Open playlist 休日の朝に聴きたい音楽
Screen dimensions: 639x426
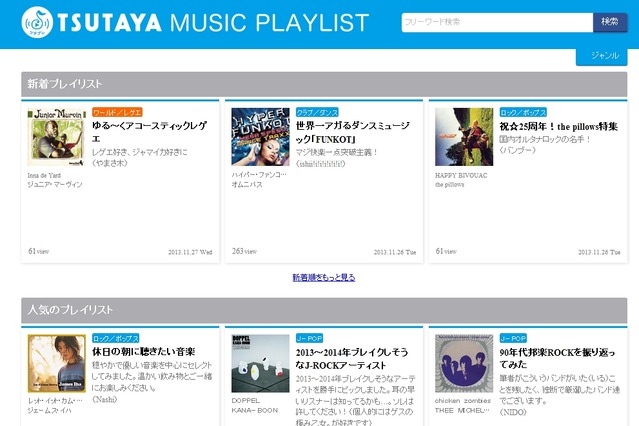[143, 351]
